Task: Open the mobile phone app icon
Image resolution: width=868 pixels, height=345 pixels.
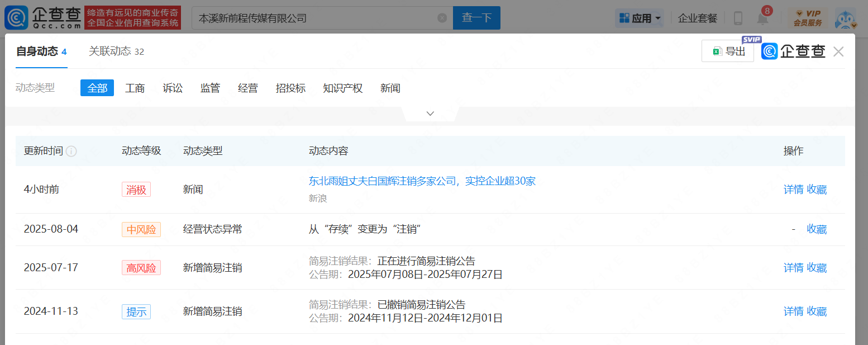Action: [738, 18]
